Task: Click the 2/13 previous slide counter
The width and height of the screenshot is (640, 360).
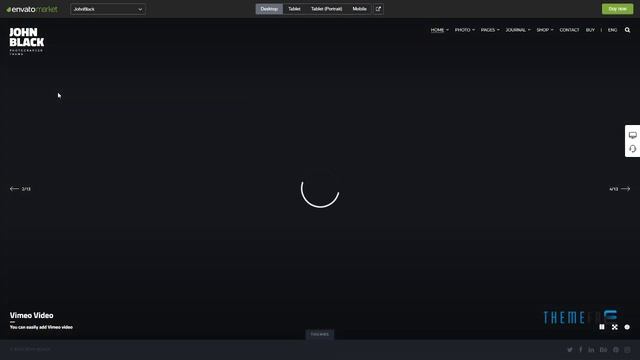Action: 26,189
